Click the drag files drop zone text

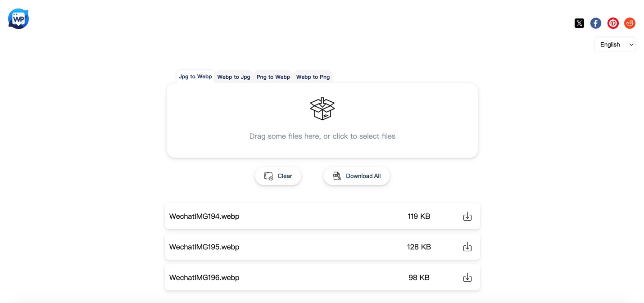[x=322, y=136]
